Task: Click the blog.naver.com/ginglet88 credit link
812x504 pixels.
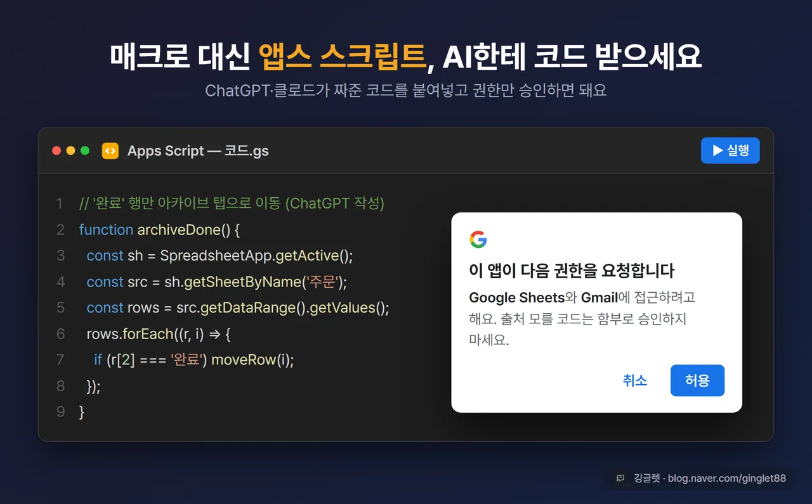Action: [727, 478]
